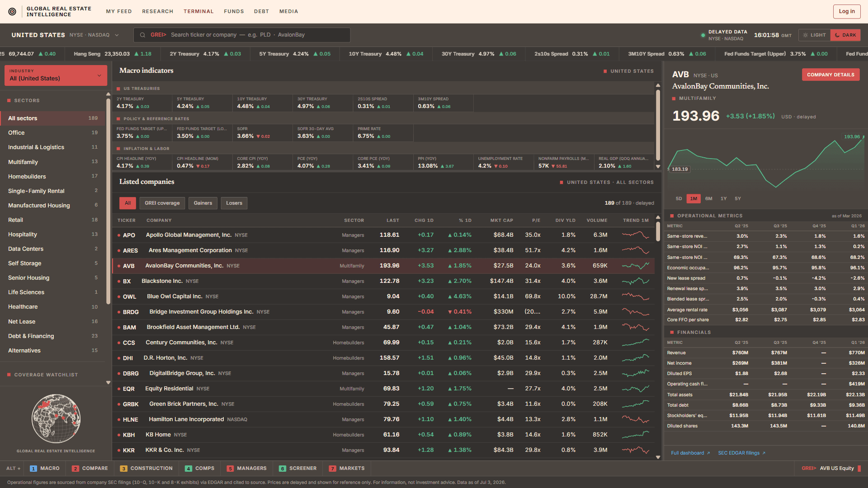
Task: Open SEC EDGAR filings link
Action: pos(741,453)
